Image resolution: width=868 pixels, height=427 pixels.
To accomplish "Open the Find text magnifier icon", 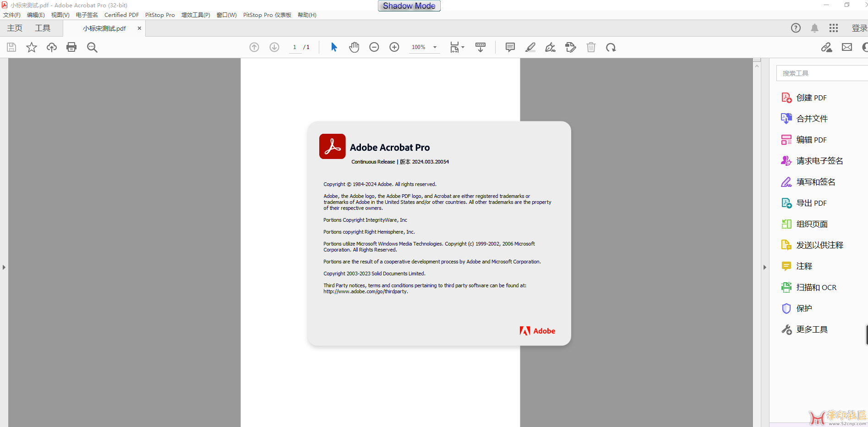I will [x=92, y=47].
